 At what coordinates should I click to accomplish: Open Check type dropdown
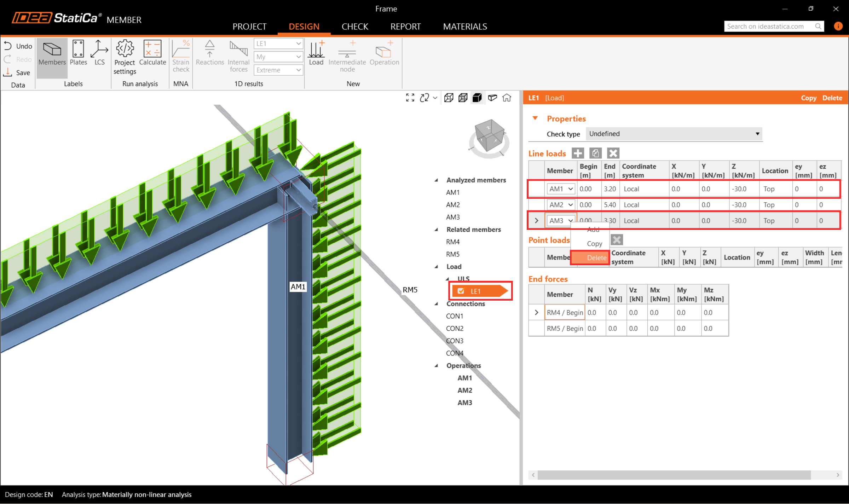click(x=674, y=134)
